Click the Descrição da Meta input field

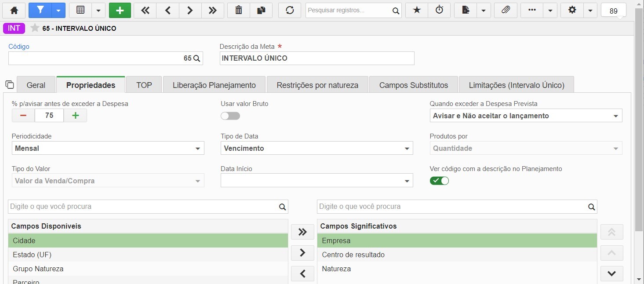[317, 58]
